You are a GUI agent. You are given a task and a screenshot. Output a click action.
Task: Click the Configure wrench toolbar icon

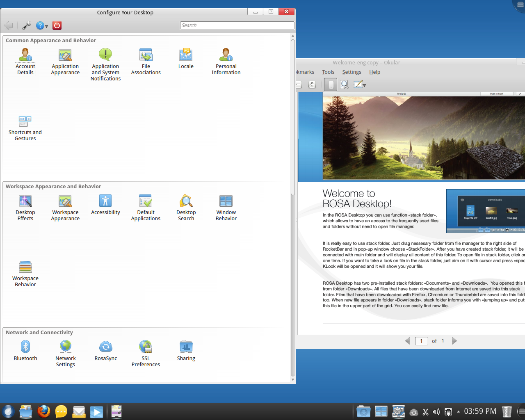click(27, 25)
